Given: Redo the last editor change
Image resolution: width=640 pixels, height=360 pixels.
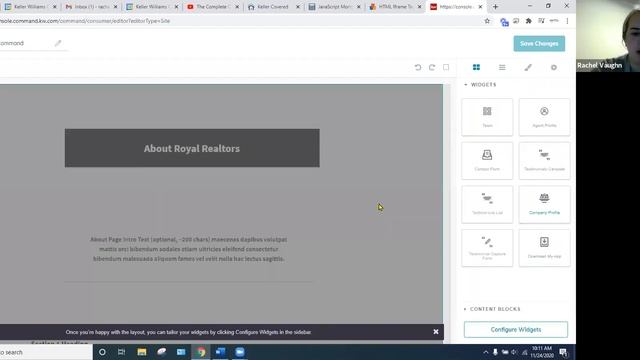Looking at the screenshot, I should click(432, 67).
